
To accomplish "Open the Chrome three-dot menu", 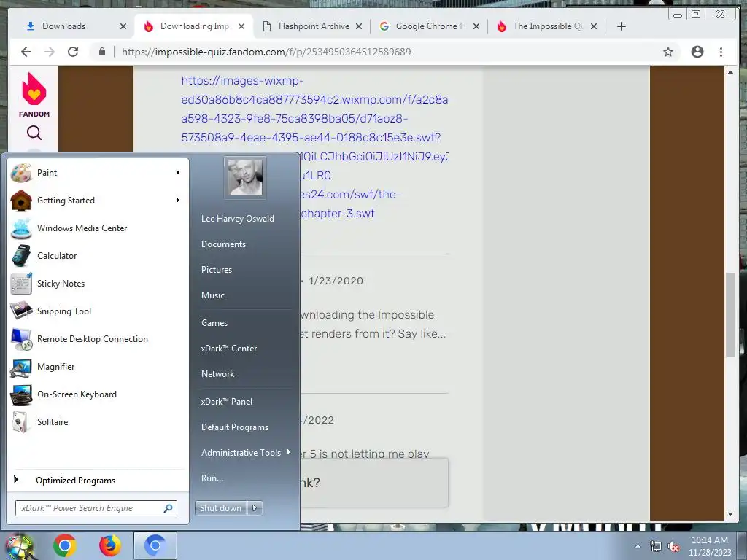I will (x=721, y=52).
